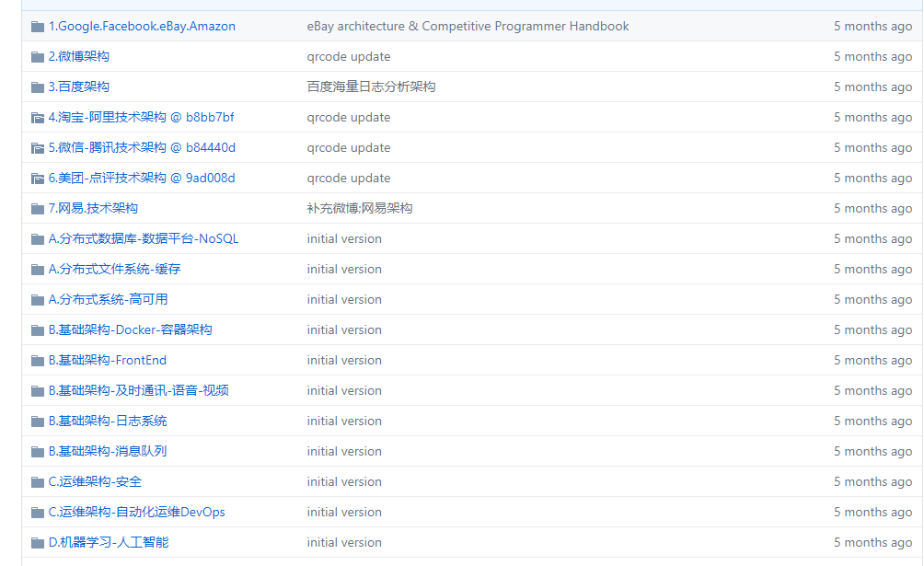Click initial version commit for B.基础架构-消息队列
The image size is (924, 566).
[344, 451]
